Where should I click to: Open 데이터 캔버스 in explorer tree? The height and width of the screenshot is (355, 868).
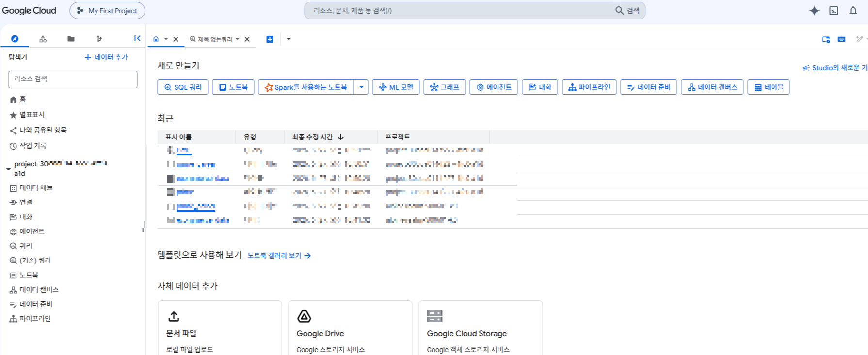(x=34, y=290)
